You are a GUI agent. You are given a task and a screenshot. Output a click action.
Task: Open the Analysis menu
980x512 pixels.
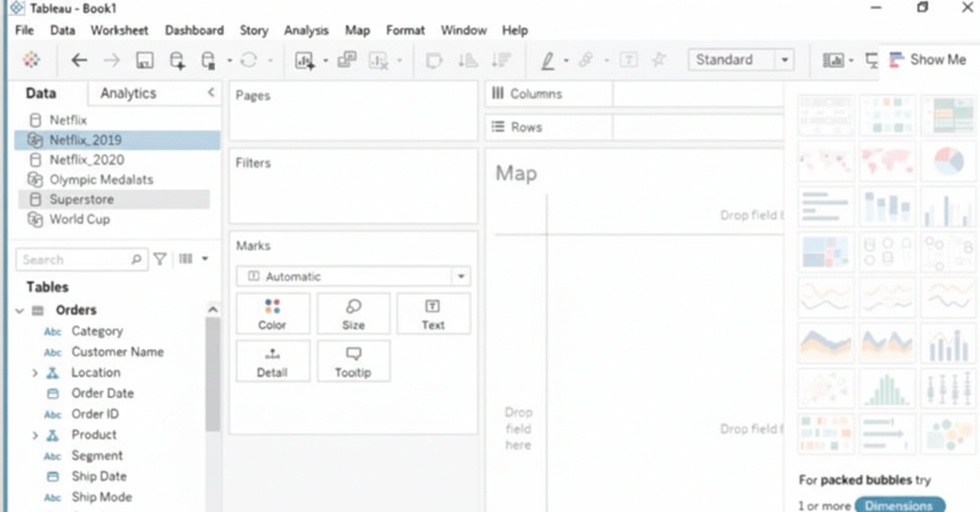[306, 31]
